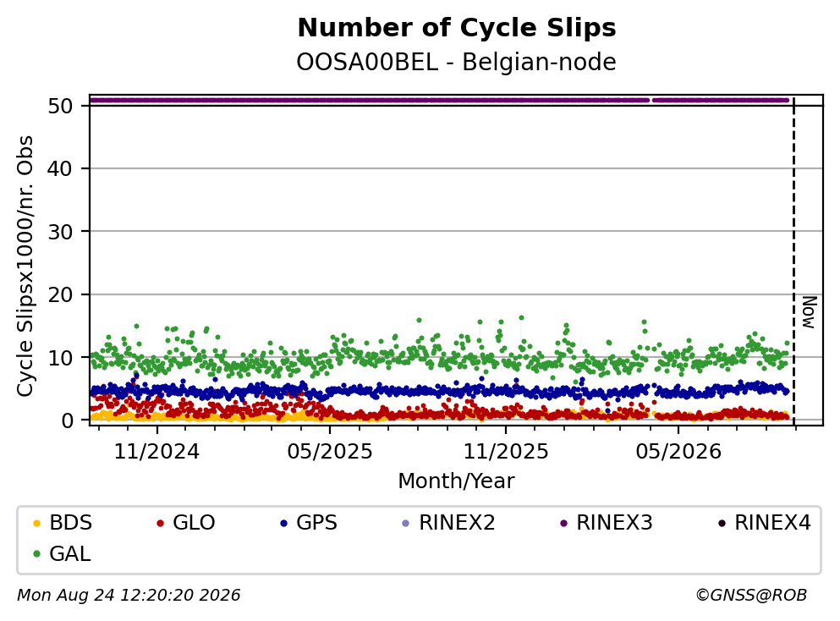
Task: Click the GLO red legend marker
Action: [160, 523]
